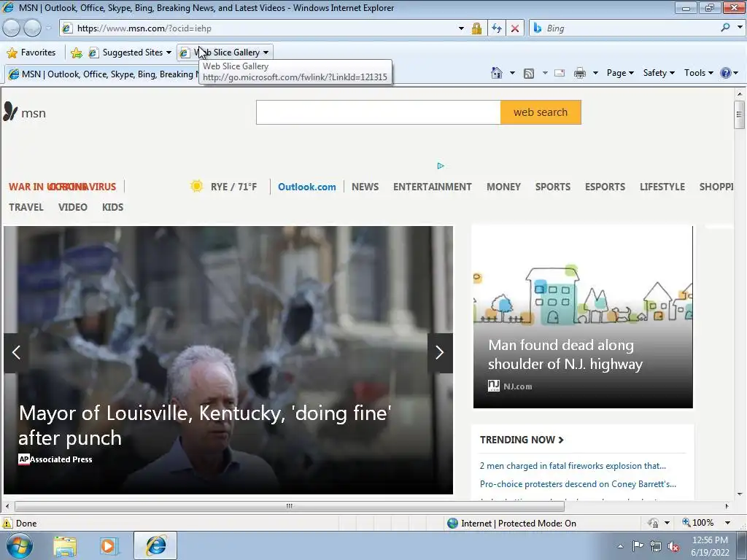
Task: Open the Safety menu
Action: click(x=659, y=73)
